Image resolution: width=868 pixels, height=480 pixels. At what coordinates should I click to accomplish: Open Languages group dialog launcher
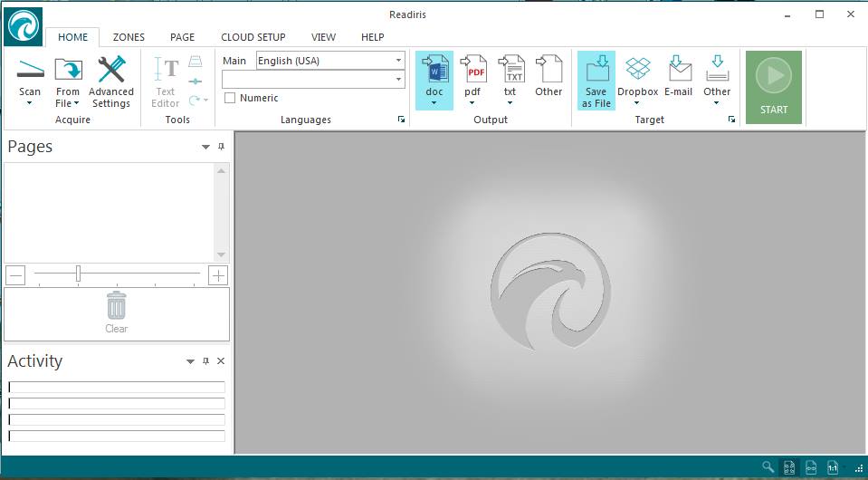tap(401, 120)
